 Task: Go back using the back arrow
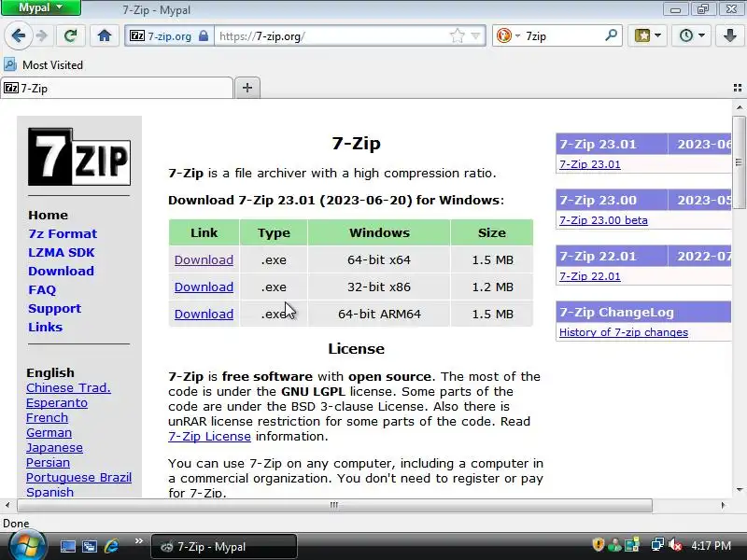[x=18, y=35]
